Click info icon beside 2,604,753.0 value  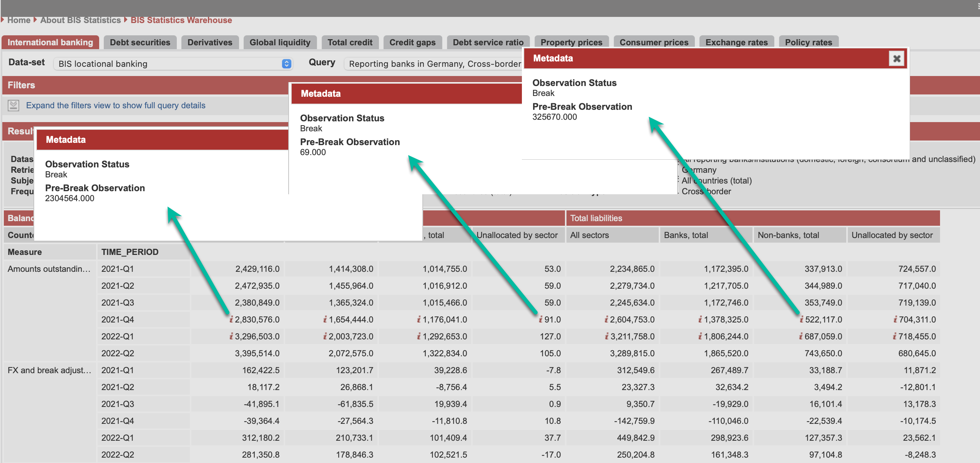(x=606, y=319)
